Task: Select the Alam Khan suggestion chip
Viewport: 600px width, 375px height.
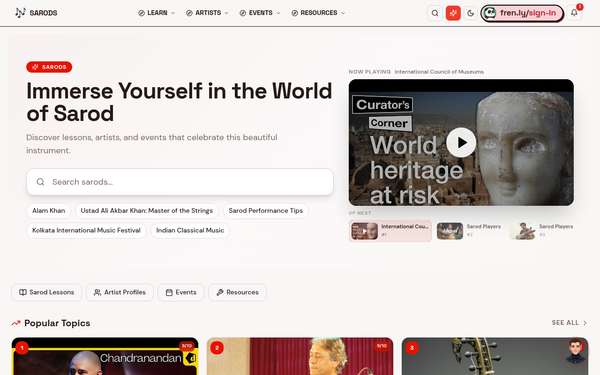Action: pyautogui.click(x=49, y=210)
